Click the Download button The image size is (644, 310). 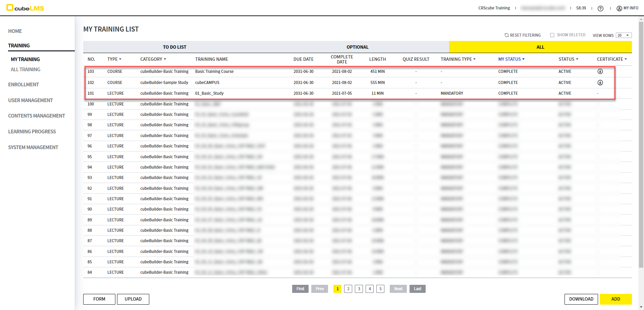(581, 299)
